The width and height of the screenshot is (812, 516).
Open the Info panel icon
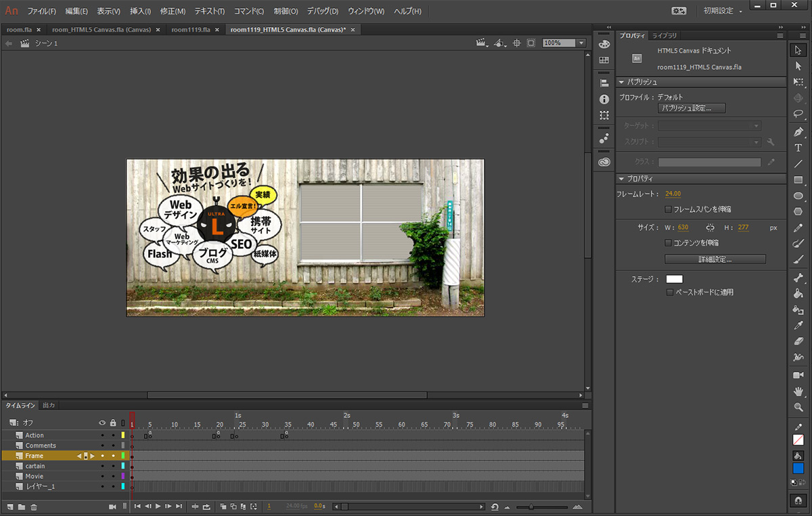[x=604, y=99]
